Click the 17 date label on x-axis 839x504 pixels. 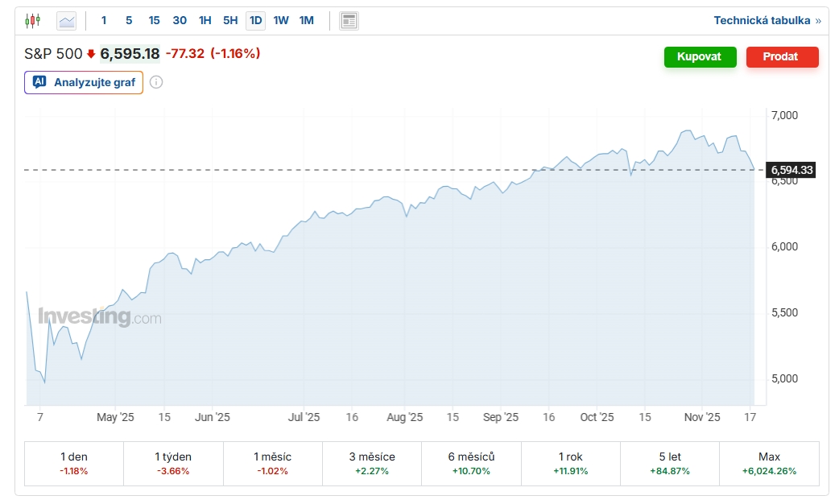[x=750, y=417]
